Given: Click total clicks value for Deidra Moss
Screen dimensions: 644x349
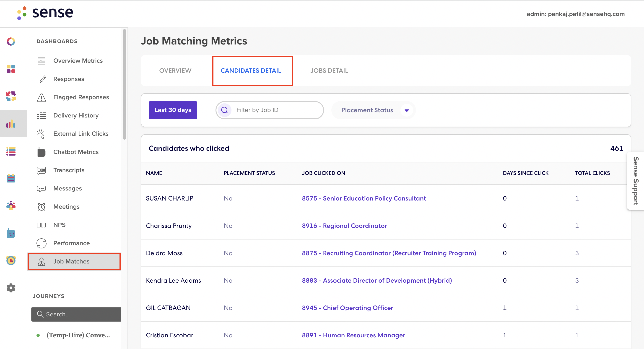Looking at the screenshot, I should tap(577, 253).
